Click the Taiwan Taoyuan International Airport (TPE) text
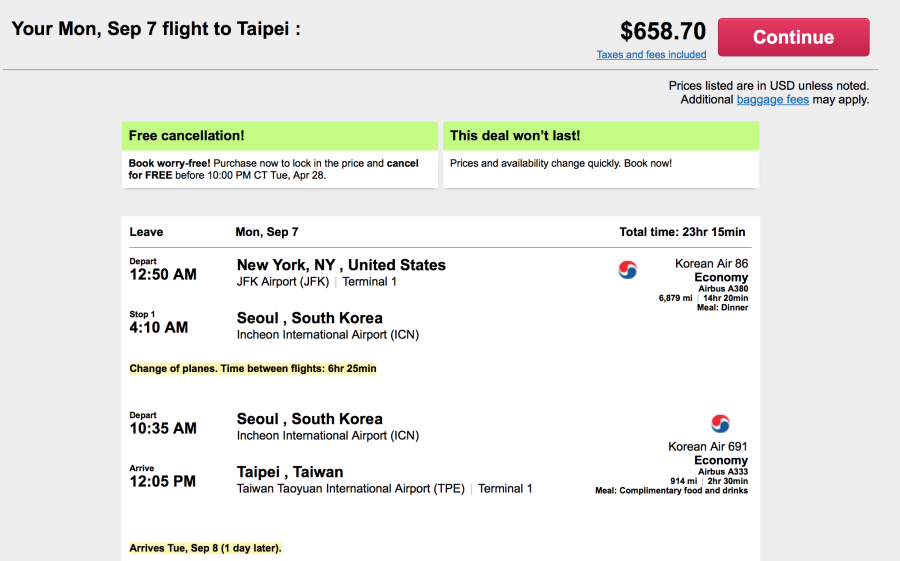 pos(349,489)
